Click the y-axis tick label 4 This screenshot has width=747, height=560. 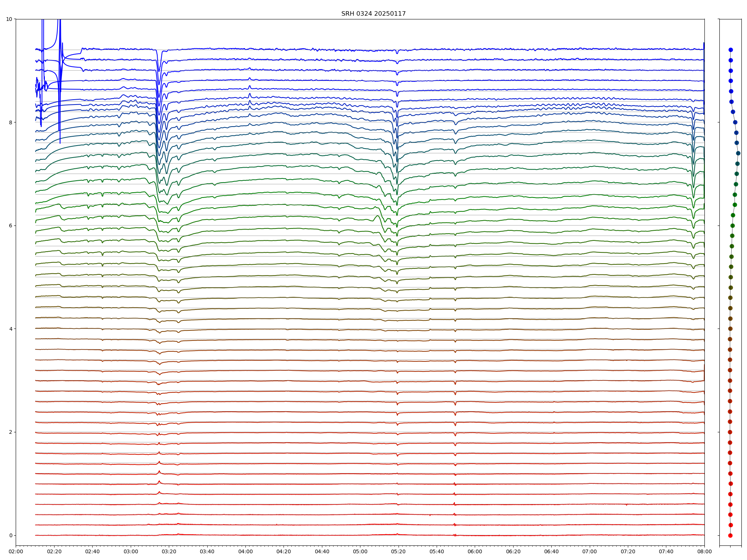10,329
